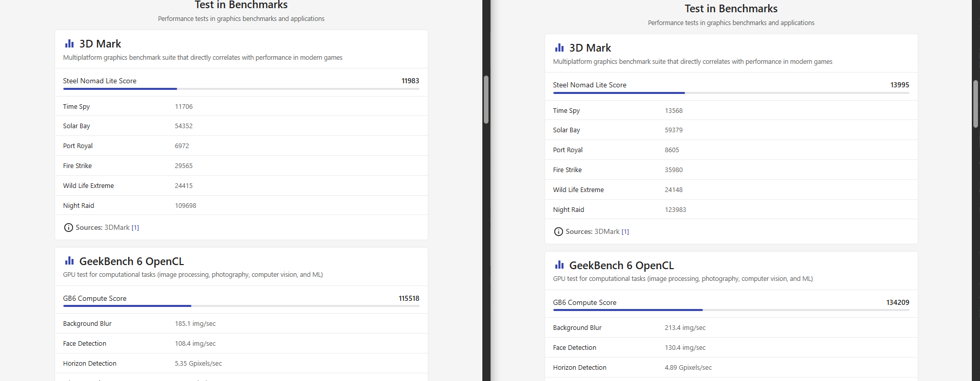
Task: Select the GeekBench 6 OpenCL heading in left pane
Action: pos(132,261)
